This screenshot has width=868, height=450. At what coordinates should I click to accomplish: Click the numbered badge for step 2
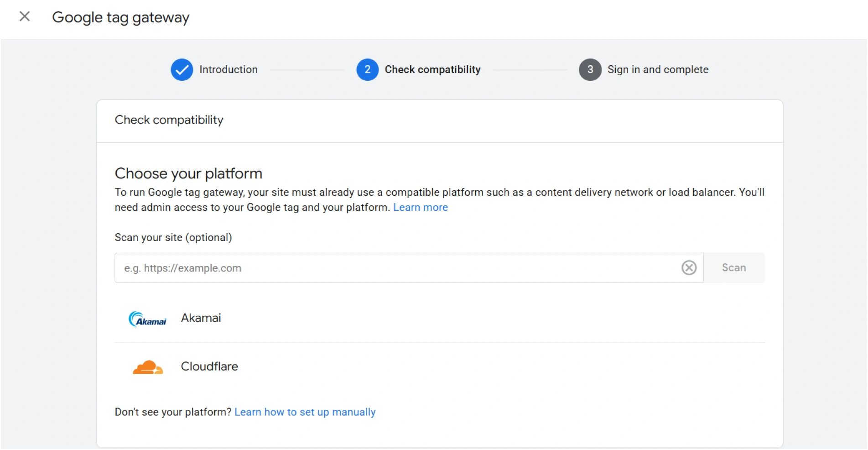pos(368,69)
